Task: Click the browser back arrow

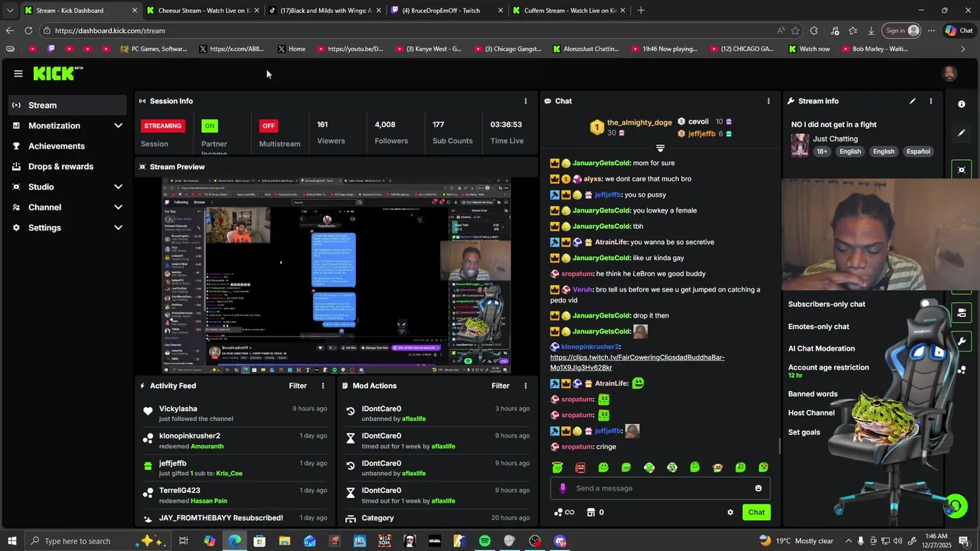Action: [9, 31]
